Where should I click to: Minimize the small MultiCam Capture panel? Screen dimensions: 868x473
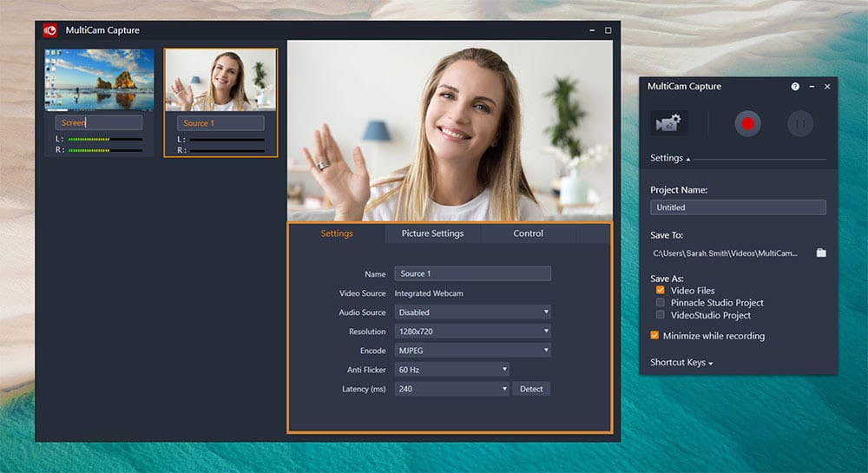click(x=812, y=86)
